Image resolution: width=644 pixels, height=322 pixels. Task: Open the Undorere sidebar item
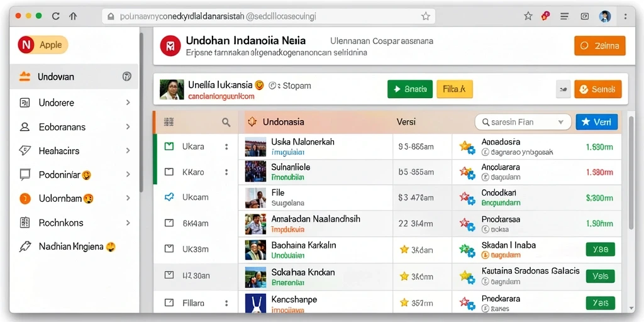click(x=74, y=103)
